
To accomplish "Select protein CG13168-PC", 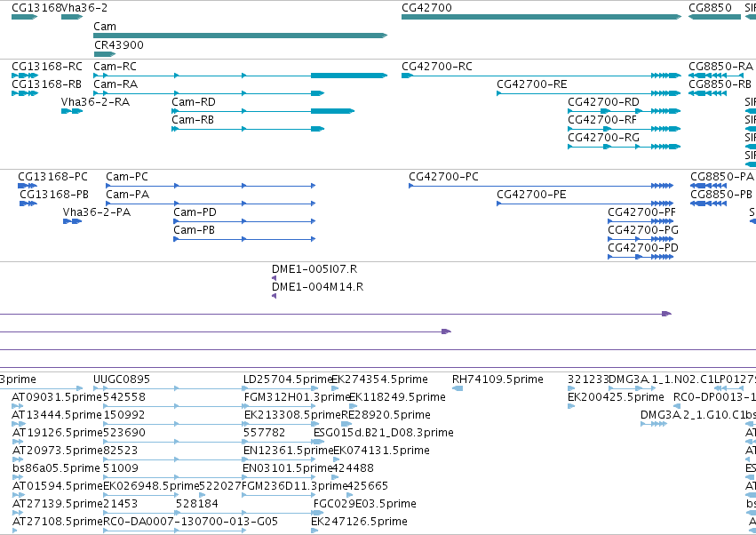I will click(x=27, y=186).
